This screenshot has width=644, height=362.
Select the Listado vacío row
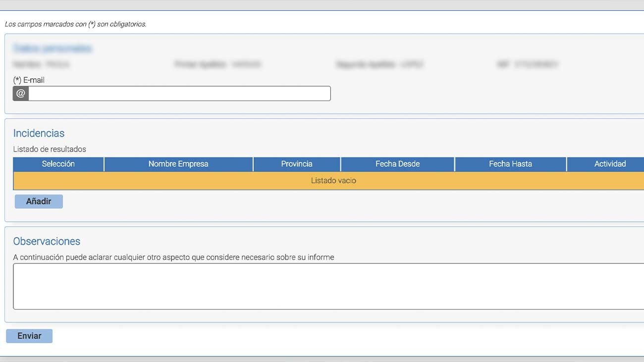[x=333, y=180]
